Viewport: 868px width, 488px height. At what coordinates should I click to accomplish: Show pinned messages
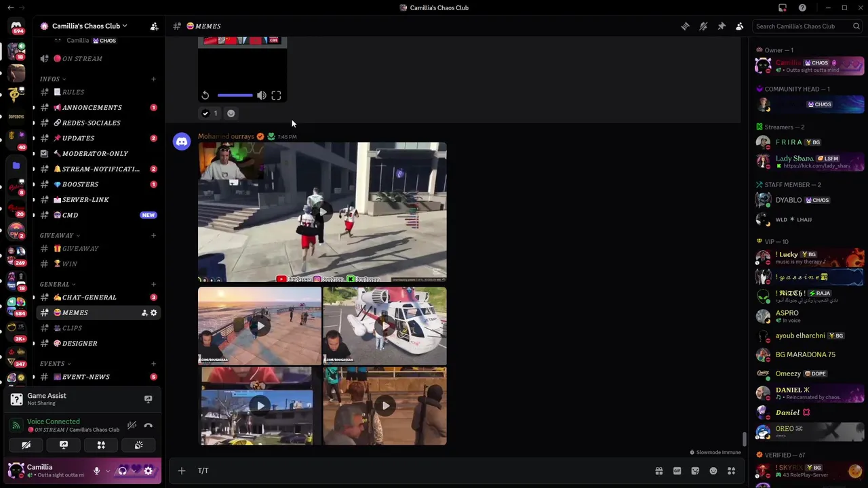click(x=722, y=26)
